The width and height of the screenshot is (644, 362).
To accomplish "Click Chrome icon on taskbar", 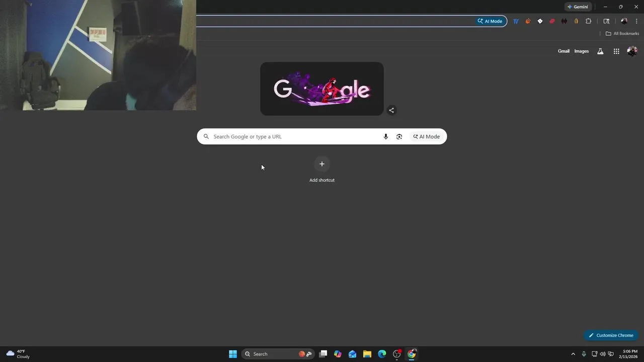I will pos(412,354).
